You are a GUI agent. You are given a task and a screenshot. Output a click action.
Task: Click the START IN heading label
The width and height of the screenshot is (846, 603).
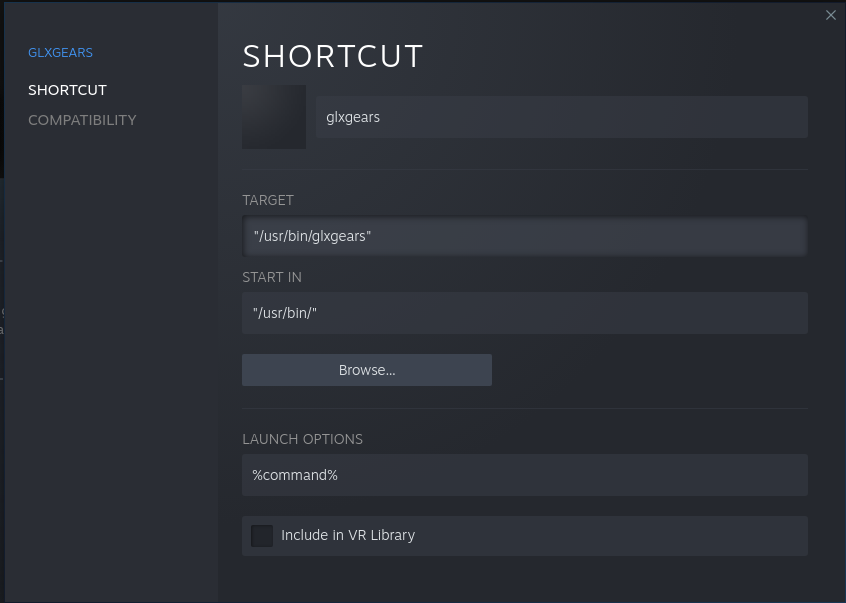pos(272,277)
